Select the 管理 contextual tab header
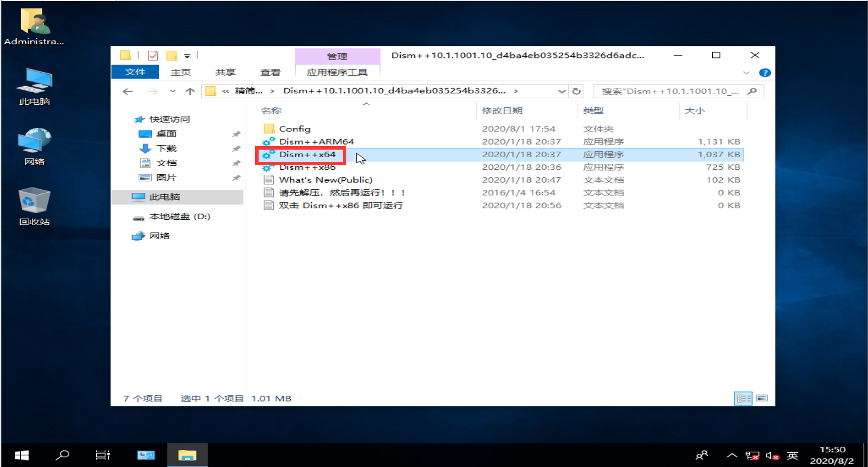This screenshot has height=467, width=868. pos(337,56)
